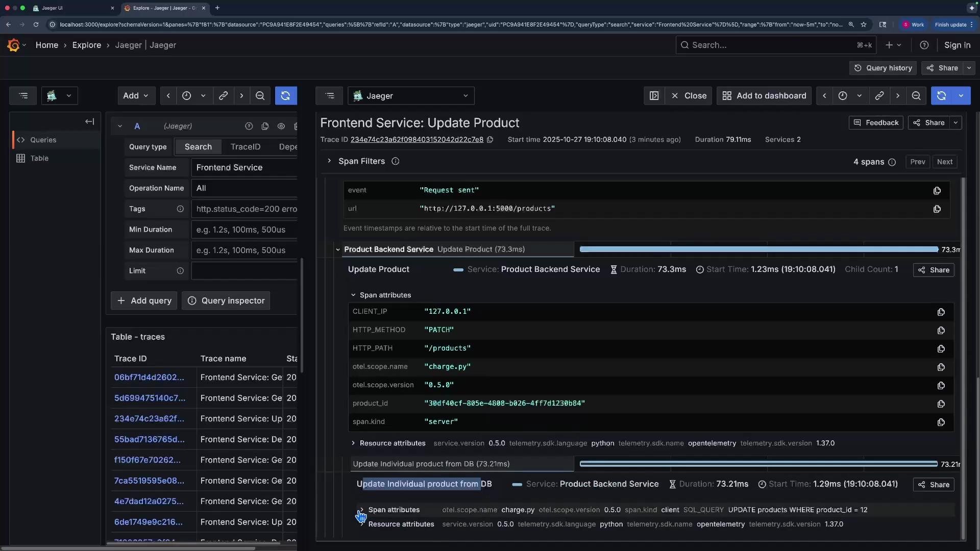The image size is (980, 551).
Task: Click the Grafana Search box
Action: (776, 45)
